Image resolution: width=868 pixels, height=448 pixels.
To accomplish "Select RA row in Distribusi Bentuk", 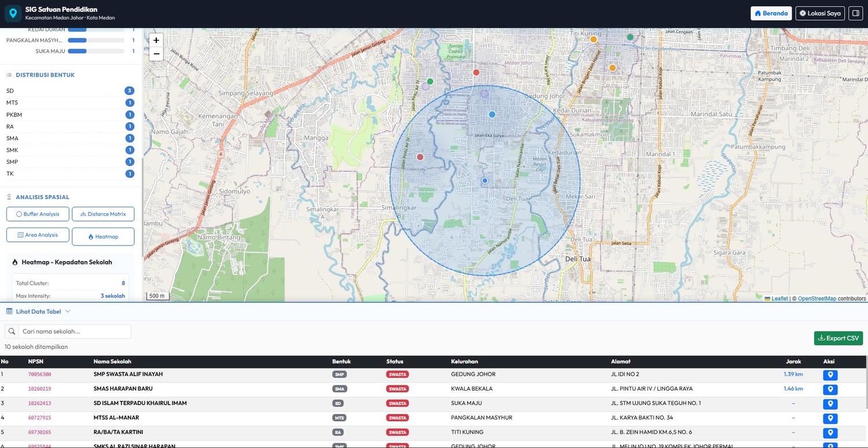I will pos(70,126).
